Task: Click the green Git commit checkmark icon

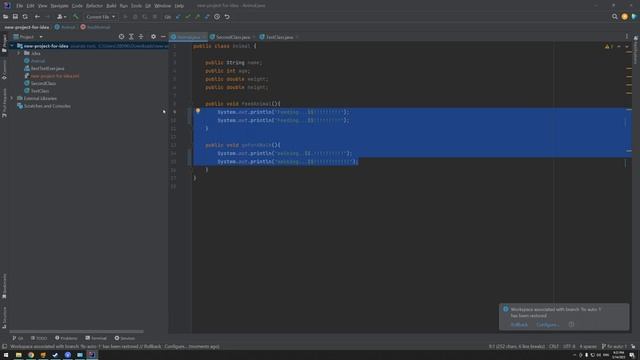Action: [x=188, y=17]
